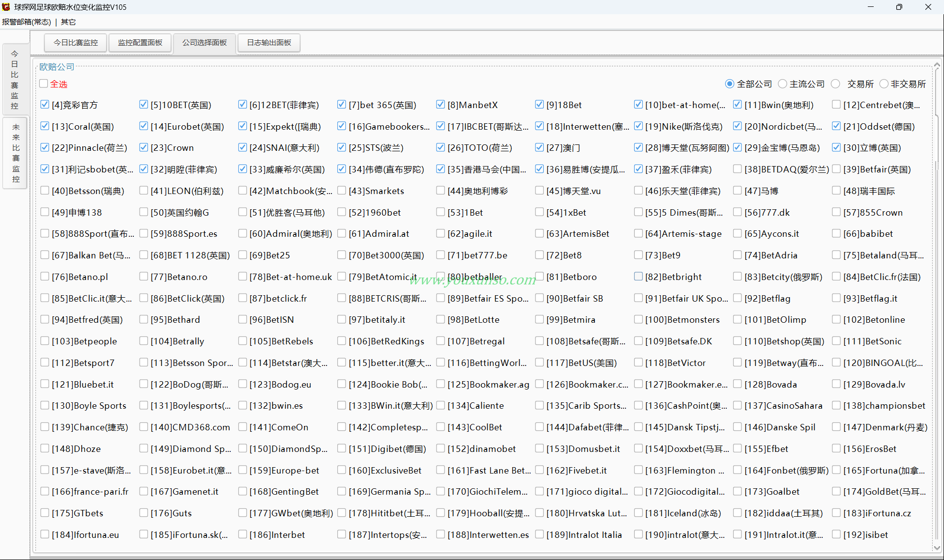Uncheck [5]10BET(英国) checkbox
944x560 pixels.
[144, 105]
